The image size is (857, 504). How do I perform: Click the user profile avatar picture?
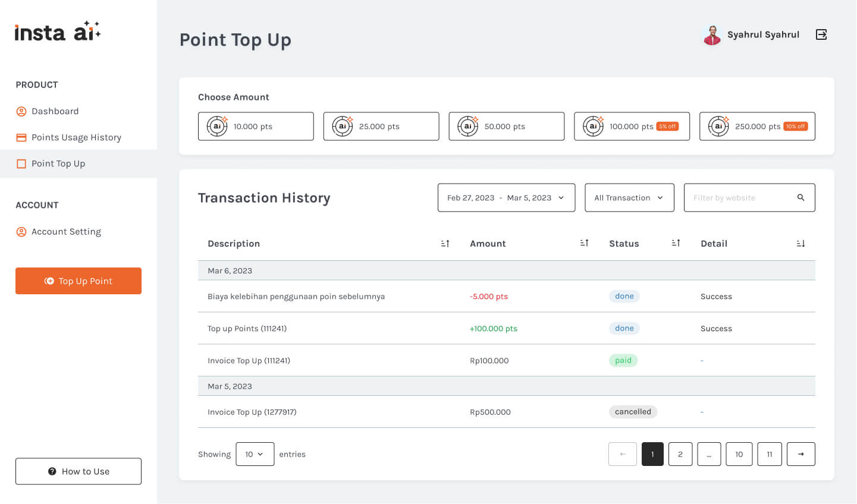point(712,34)
